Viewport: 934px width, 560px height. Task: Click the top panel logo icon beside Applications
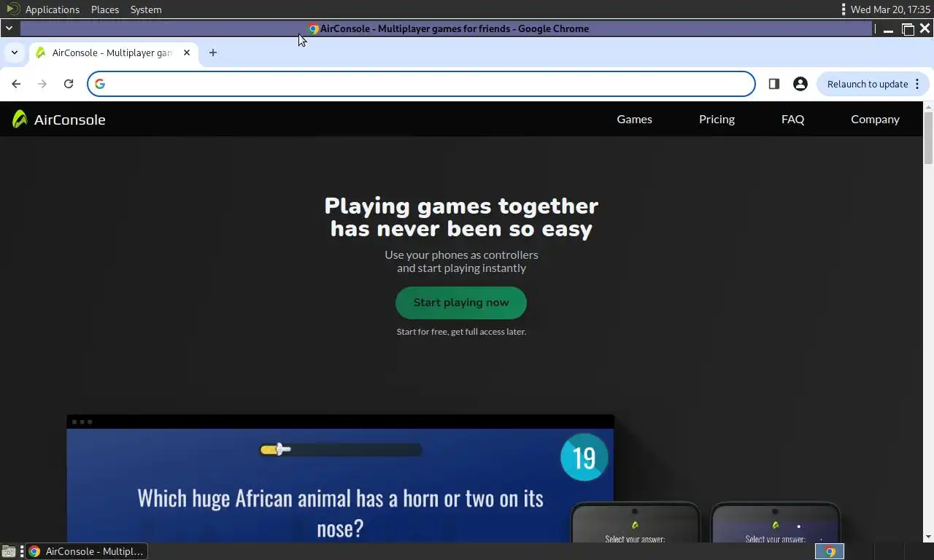tap(12, 9)
